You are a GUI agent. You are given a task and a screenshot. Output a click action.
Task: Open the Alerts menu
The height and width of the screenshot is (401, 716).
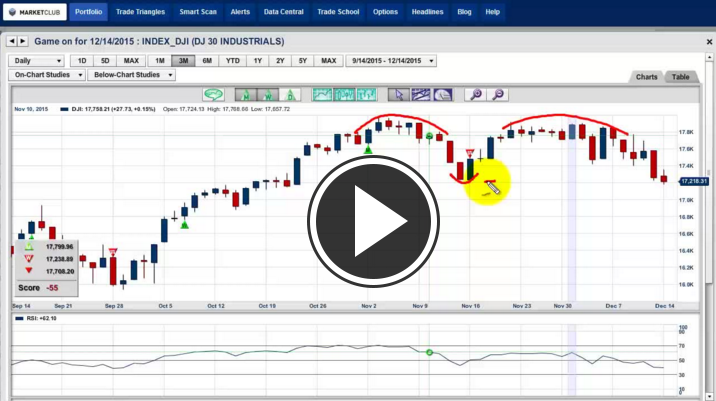240,12
